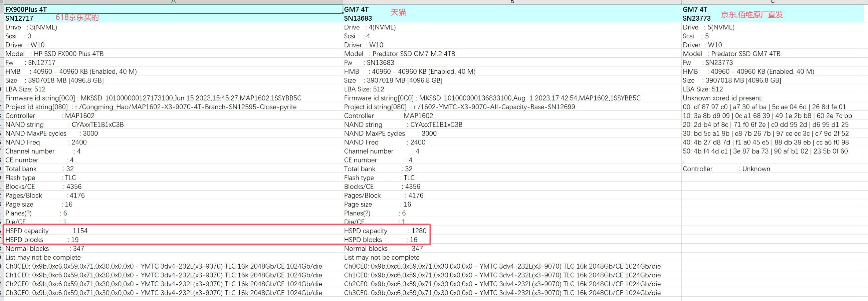Select column B 'Blocks/CE : 4356' cell
Screen dimensions: 868x301
512,186
